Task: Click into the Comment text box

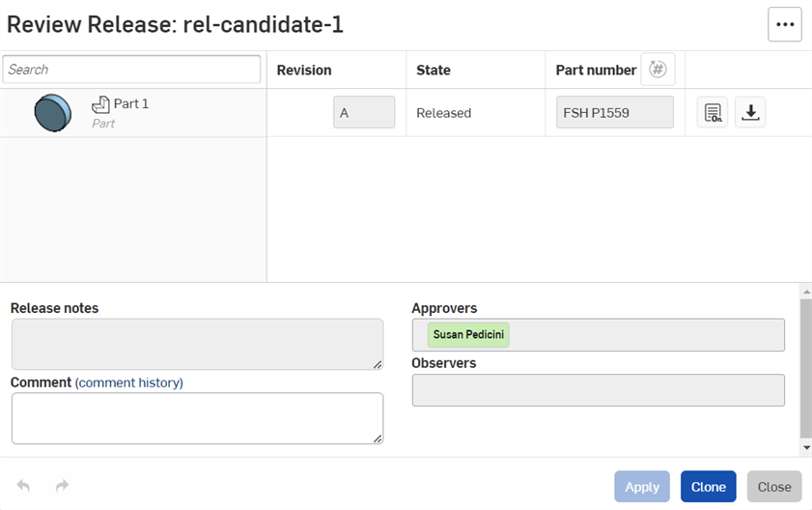Action: click(x=197, y=418)
